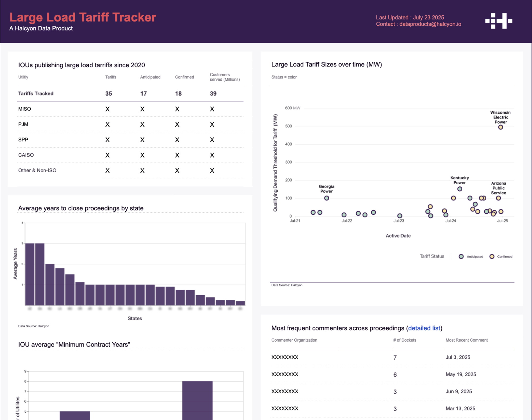Click the Anticipated legend color marker

(461, 256)
